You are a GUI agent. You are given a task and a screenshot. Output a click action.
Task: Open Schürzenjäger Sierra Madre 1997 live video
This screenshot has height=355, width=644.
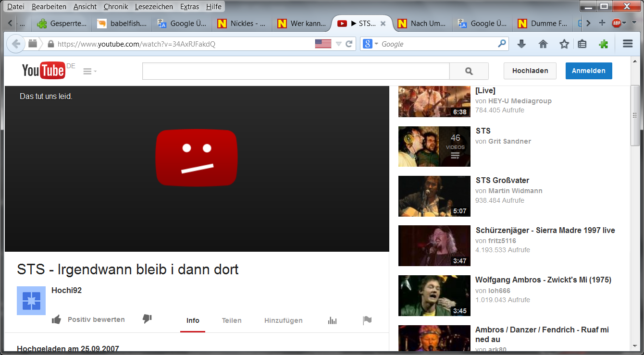(x=545, y=230)
